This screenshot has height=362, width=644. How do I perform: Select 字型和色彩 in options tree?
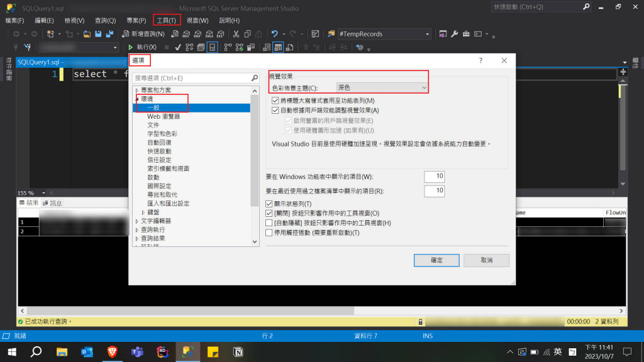(162, 134)
